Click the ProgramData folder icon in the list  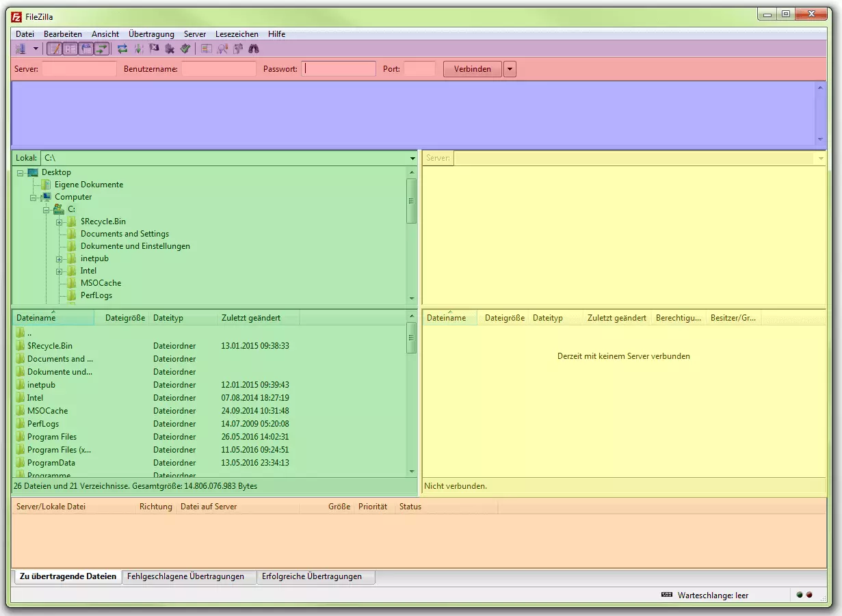(x=21, y=463)
